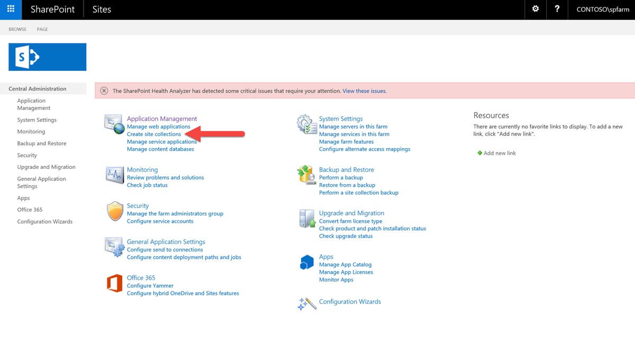The width and height of the screenshot is (635, 364).
Task: Click the green plus Add new link icon
Action: [480, 153]
